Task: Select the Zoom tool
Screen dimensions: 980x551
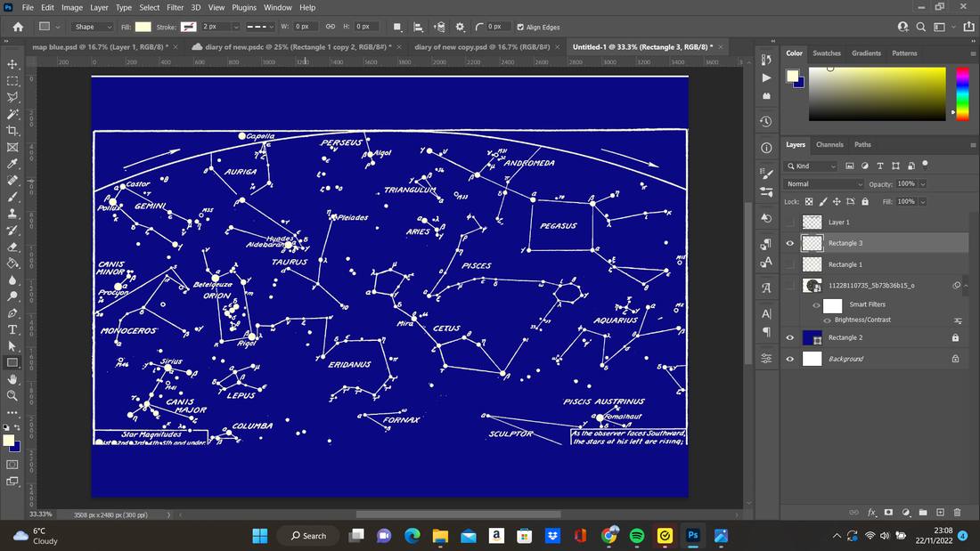Action: pos(12,395)
